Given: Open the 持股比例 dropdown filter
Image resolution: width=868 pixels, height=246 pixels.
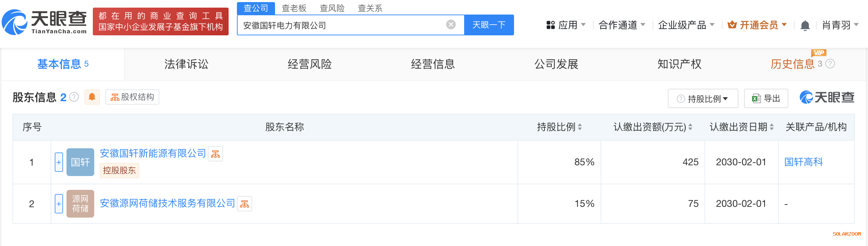Looking at the screenshot, I should coord(703,99).
